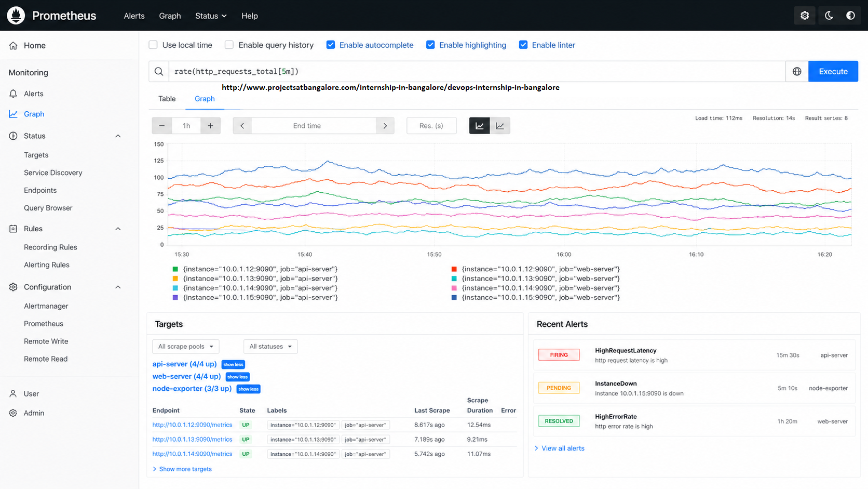Move end time backward with left chevron
The image size is (868, 489).
tap(242, 126)
